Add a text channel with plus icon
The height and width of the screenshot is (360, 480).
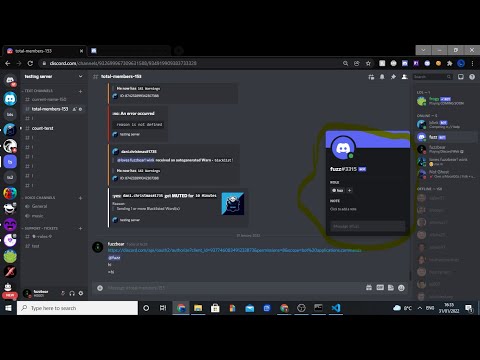pyautogui.click(x=80, y=91)
